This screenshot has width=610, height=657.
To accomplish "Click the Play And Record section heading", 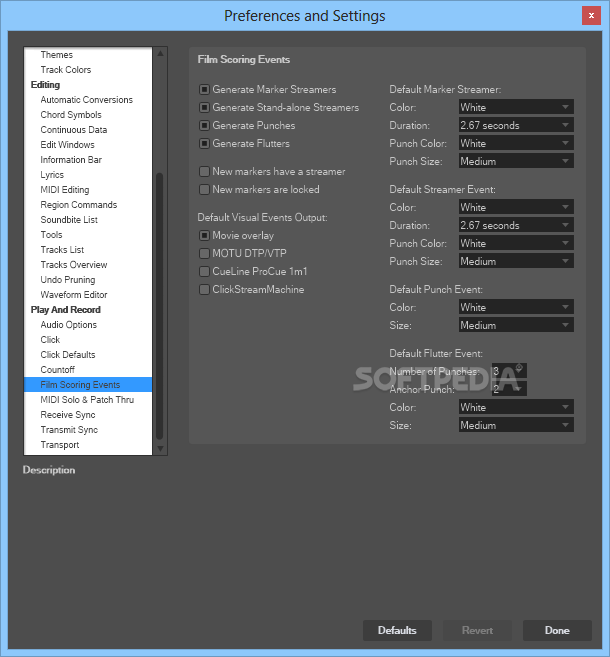I will pyautogui.click(x=66, y=310).
